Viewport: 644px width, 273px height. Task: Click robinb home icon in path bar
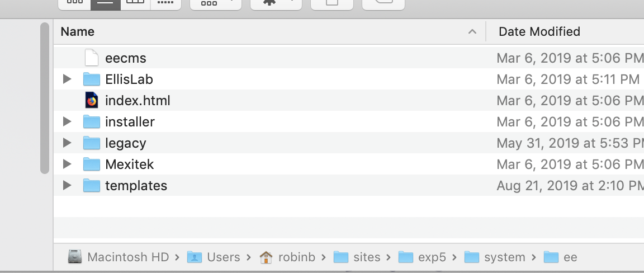[267, 257]
